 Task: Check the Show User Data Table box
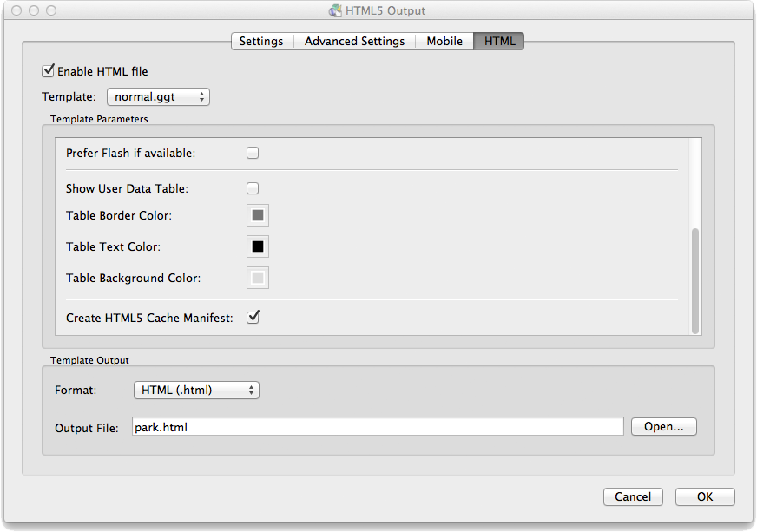tap(253, 188)
